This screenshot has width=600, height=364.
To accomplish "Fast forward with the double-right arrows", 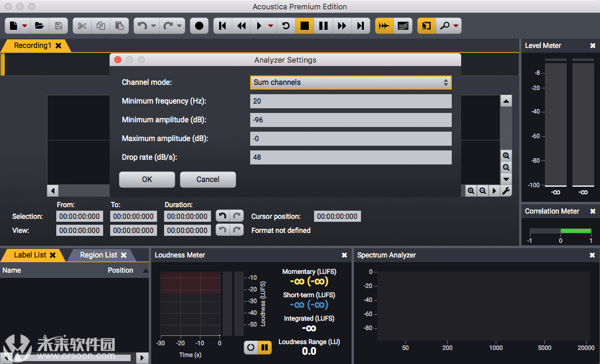I will (x=342, y=26).
